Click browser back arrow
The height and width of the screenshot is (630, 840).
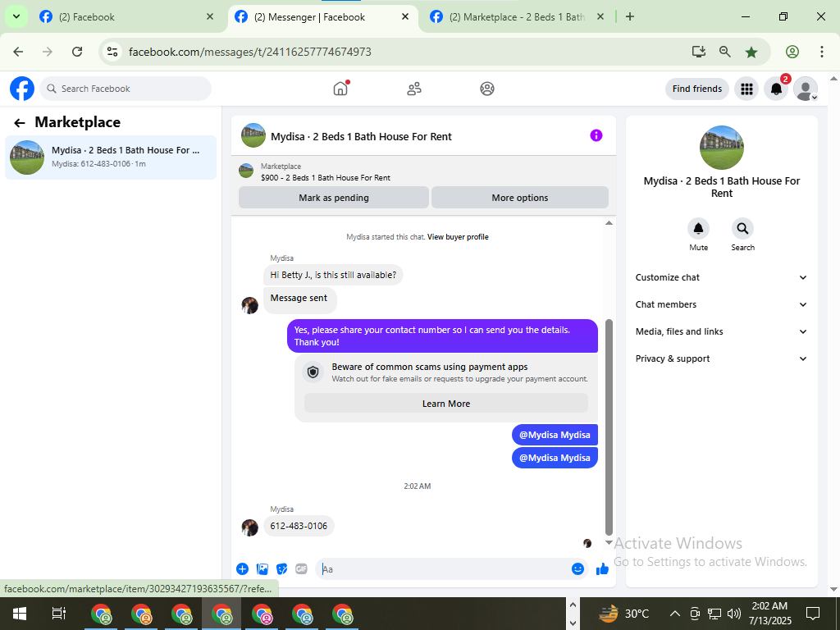pos(18,52)
